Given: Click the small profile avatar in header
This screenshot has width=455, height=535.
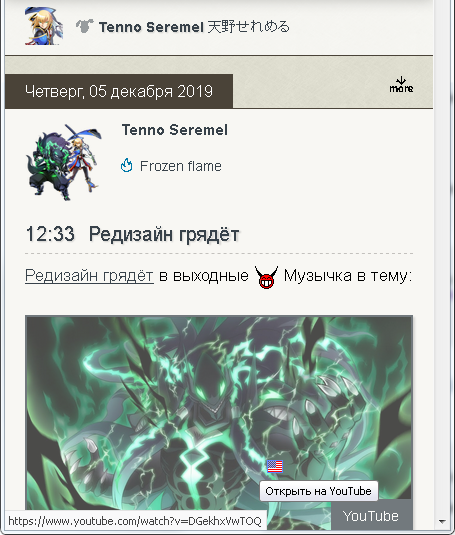Looking at the screenshot, I should coord(44,26).
